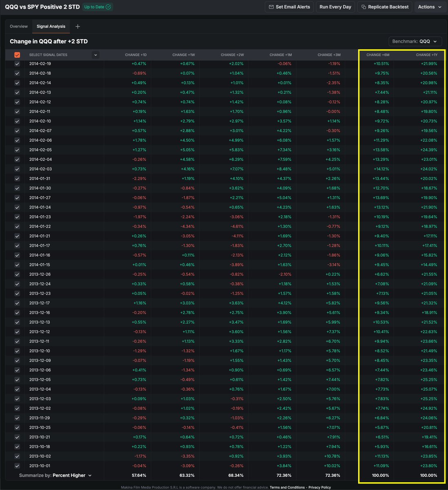
Task: Sort by the CHANGE +3M column header
Action: click(329, 55)
